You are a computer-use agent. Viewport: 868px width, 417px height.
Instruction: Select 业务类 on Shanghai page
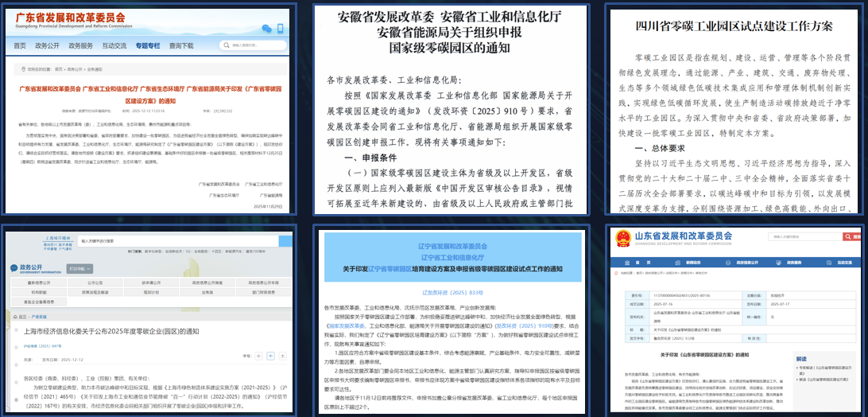(207, 292)
